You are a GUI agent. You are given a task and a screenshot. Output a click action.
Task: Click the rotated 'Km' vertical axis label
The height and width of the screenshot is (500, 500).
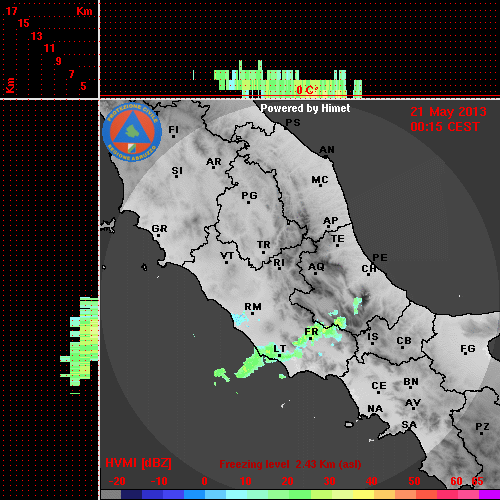click(10, 85)
